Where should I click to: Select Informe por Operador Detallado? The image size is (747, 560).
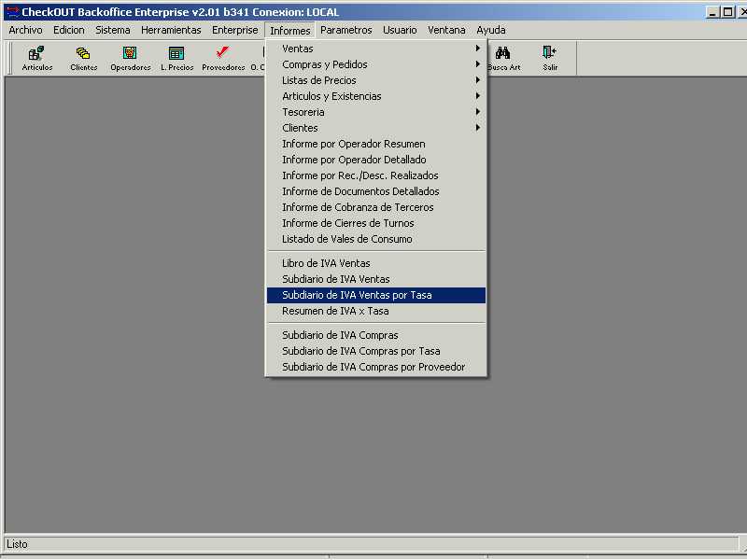coord(376,160)
